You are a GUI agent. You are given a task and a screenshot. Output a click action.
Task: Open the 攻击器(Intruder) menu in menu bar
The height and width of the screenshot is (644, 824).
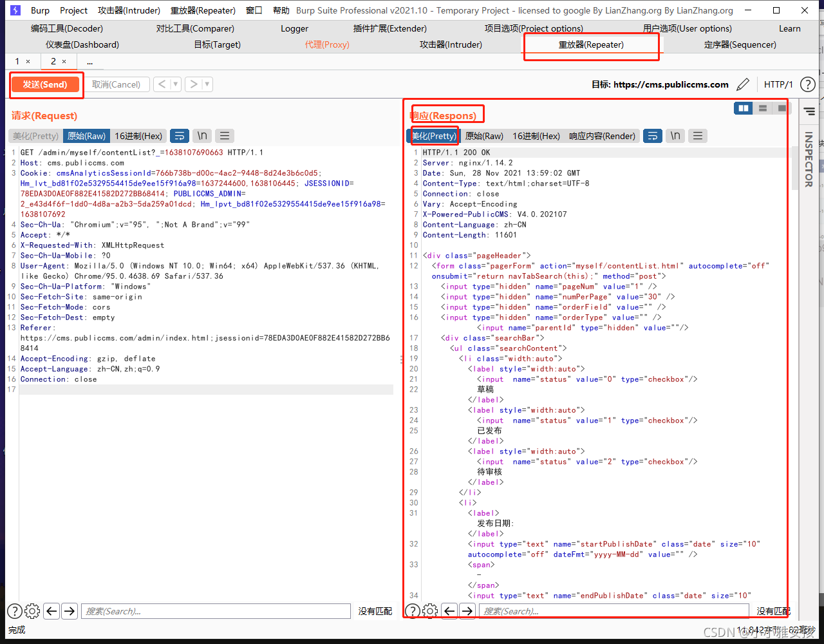pos(129,10)
